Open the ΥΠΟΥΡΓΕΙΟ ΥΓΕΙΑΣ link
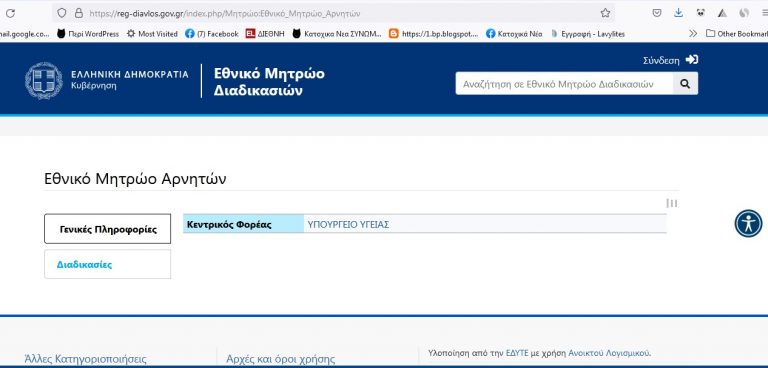The width and height of the screenshot is (768, 368). pos(348,224)
